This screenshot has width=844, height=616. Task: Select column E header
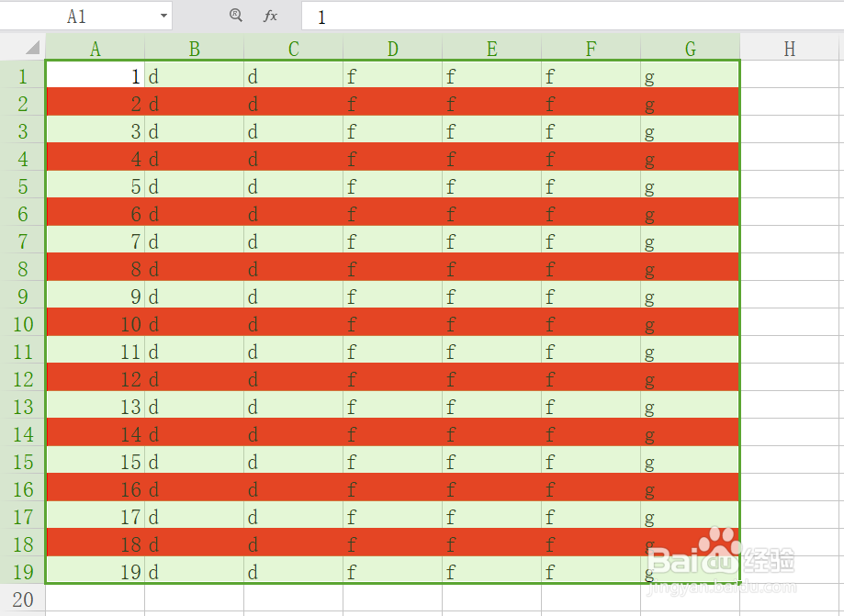click(x=491, y=48)
